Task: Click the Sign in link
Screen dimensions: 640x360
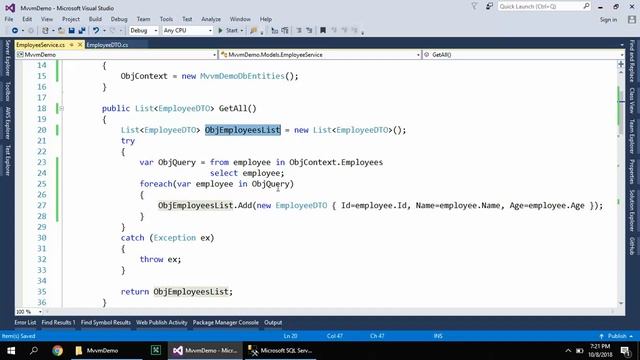Action: point(608,20)
